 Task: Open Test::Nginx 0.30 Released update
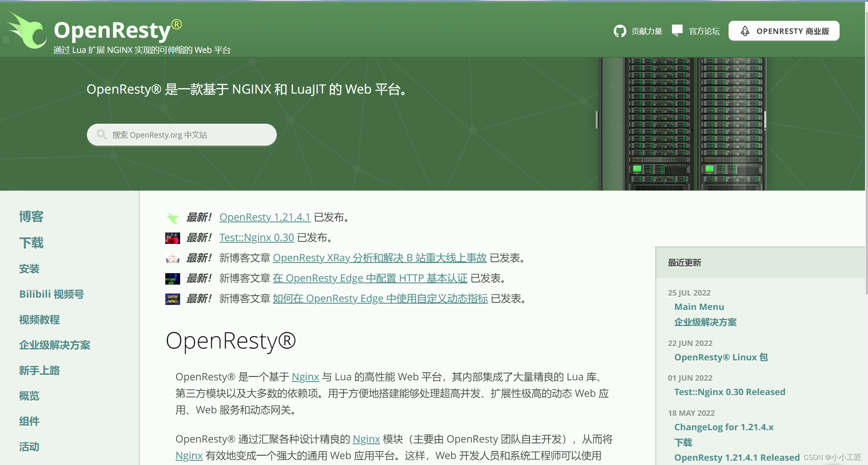pos(730,392)
